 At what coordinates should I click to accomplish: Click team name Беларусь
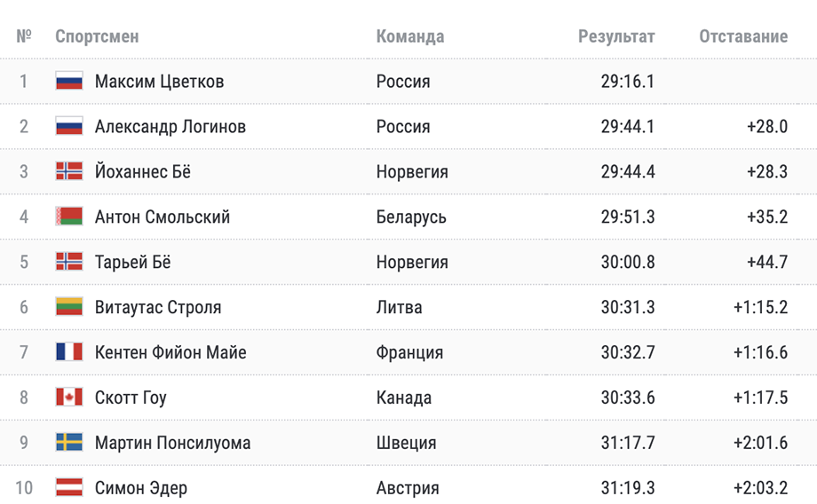(x=411, y=217)
